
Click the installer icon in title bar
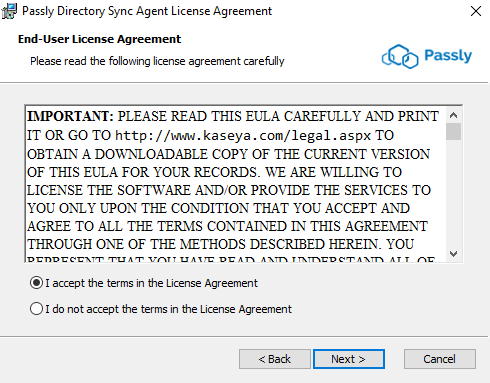point(9,11)
